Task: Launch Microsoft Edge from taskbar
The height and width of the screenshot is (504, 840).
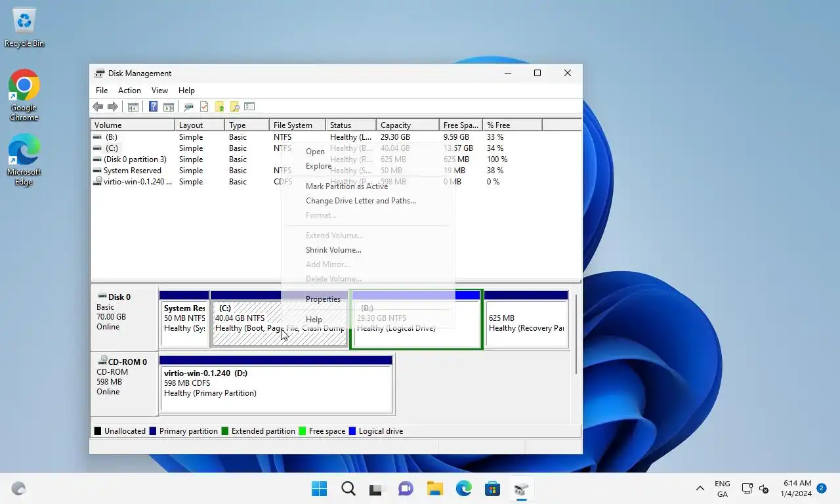Action: click(464, 489)
